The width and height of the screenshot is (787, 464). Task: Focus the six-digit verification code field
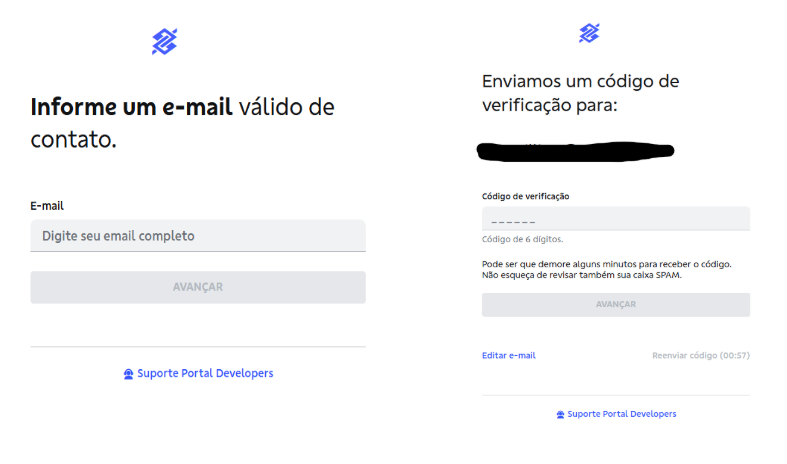pyautogui.click(x=616, y=219)
